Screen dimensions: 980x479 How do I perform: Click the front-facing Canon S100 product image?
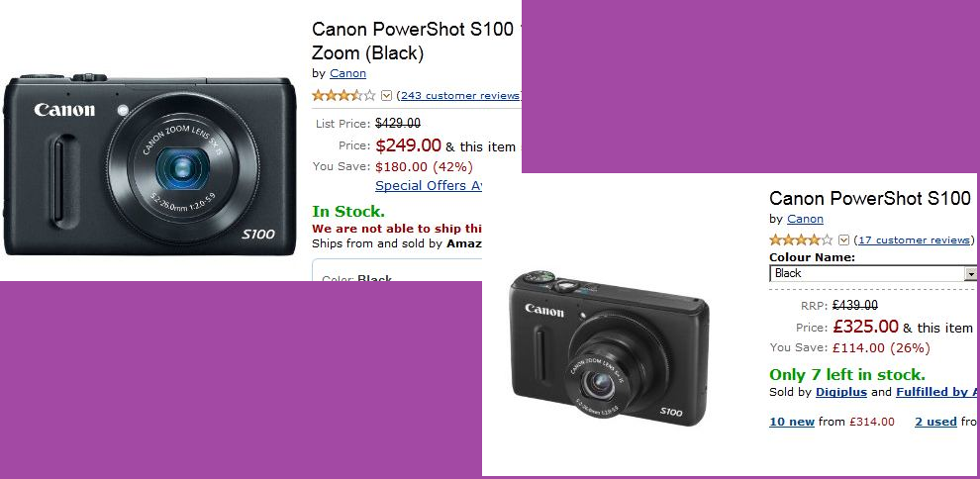[x=149, y=165]
